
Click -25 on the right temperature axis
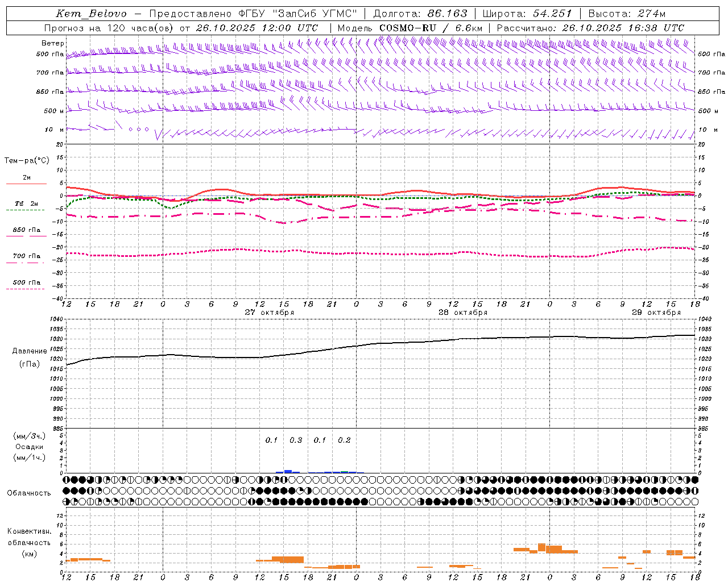pyautogui.click(x=704, y=260)
